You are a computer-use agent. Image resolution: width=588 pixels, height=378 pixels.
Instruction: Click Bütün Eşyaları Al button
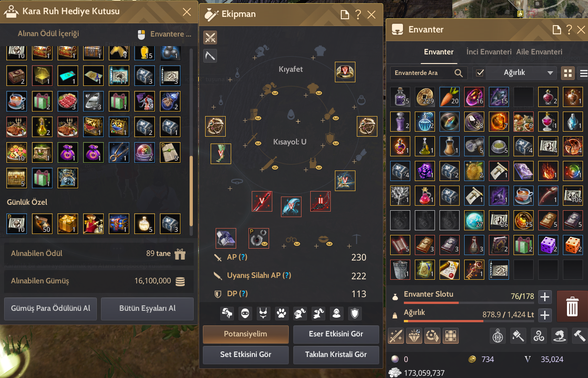(x=147, y=309)
